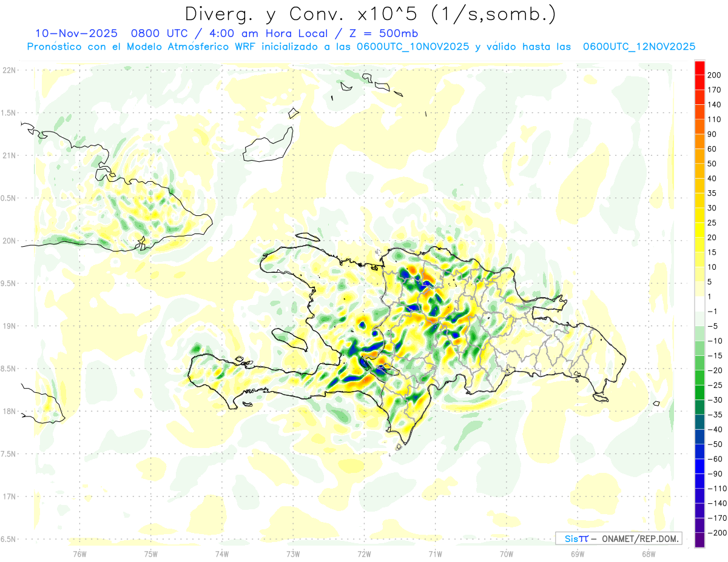Click the colorbar value '200'
Image resolution: width=728 pixels, height=562 pixels.
(714, 75)
